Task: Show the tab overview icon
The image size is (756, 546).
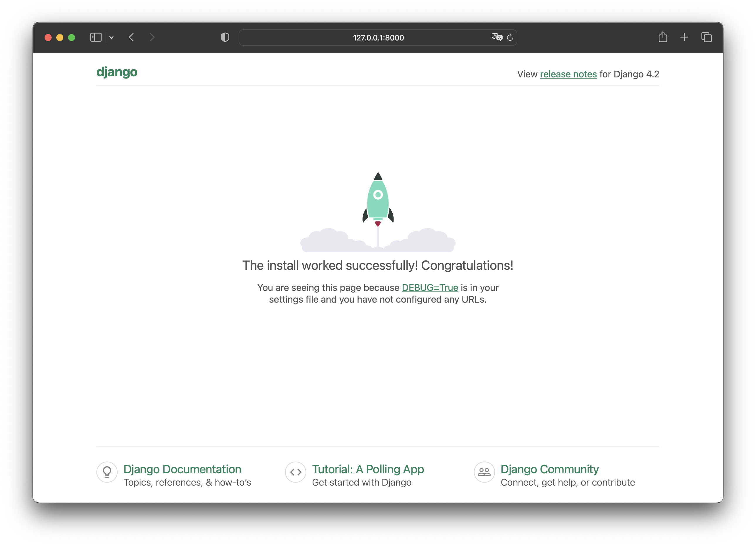Action: click(x=706, y=37)
